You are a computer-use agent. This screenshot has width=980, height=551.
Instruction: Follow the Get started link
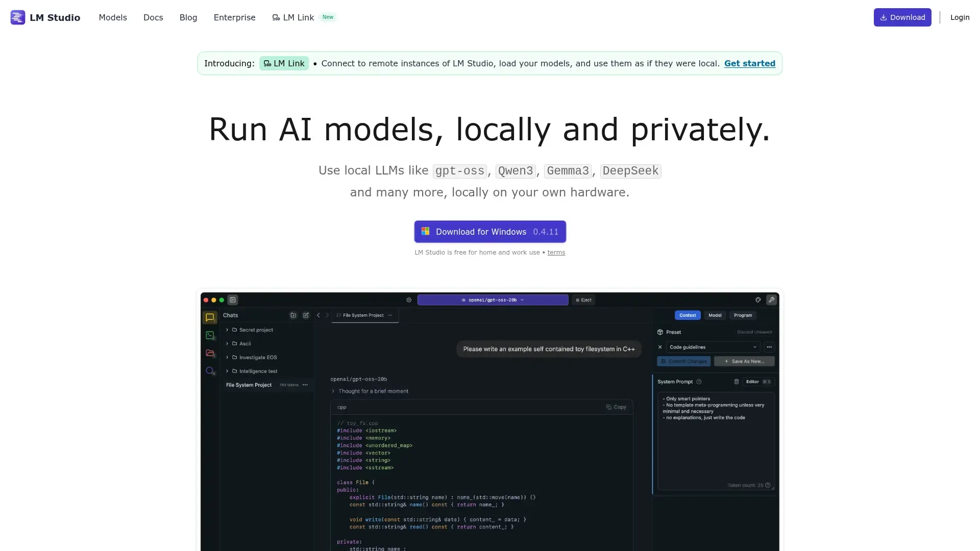click(x=749, y=63)
